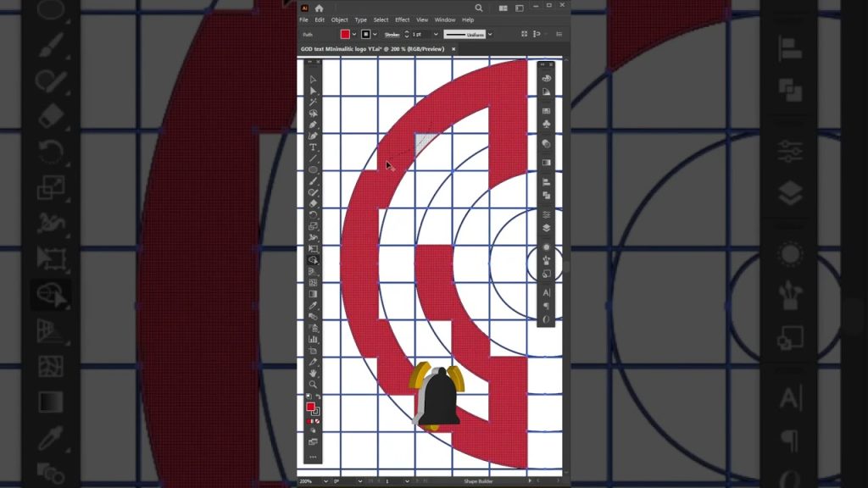Activate the Shape Builder tool
The height and width of the screenshot is (488, 868).
click(313, 260)
